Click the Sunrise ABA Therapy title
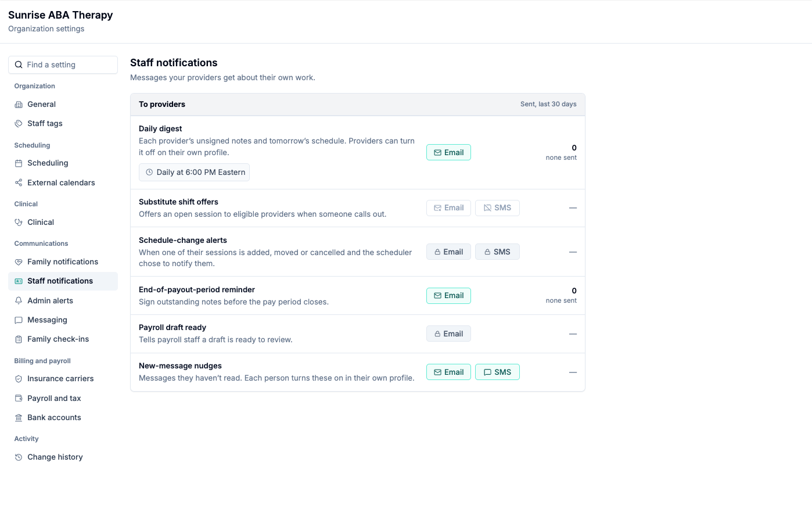This screenshot has height=523, width=812. pyautogui.click(x=60, y=15)
